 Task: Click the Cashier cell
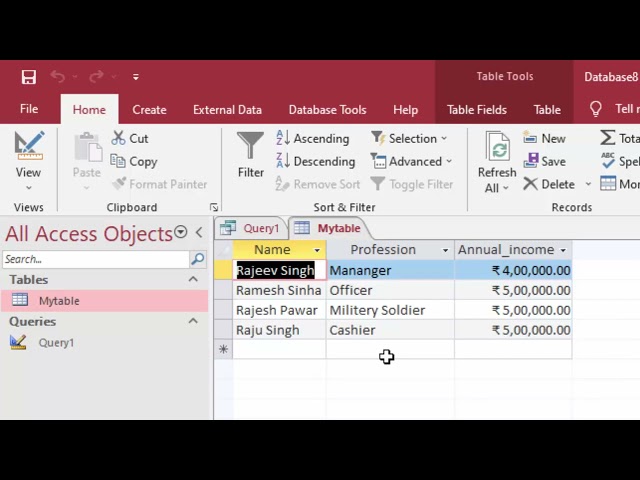pyautogui.click(x=390, y=330)
